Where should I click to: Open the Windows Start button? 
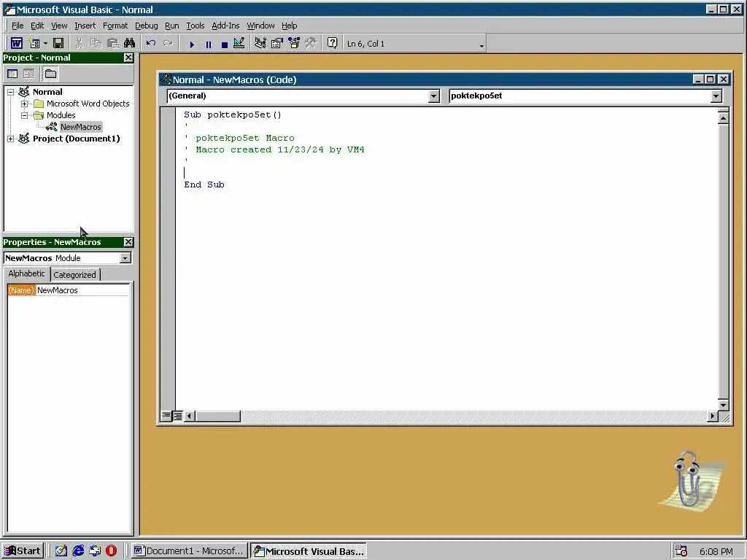pos(23,551)
